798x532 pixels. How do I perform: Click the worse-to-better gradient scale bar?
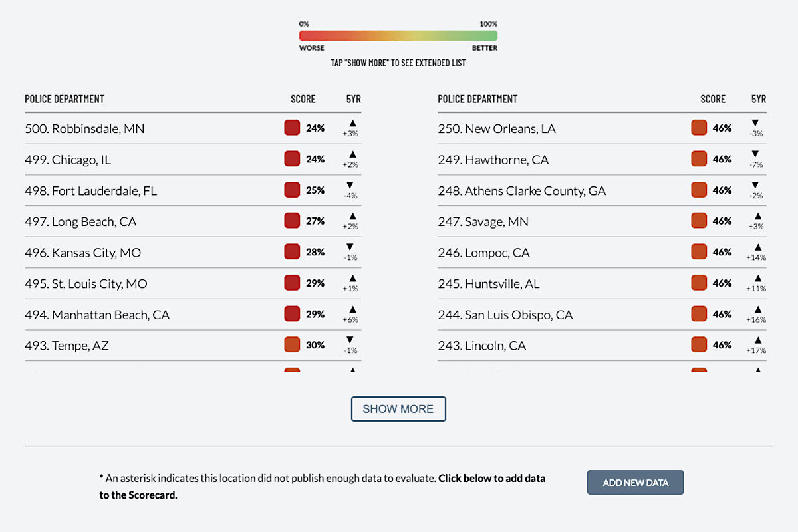click(x=398, y=36)
